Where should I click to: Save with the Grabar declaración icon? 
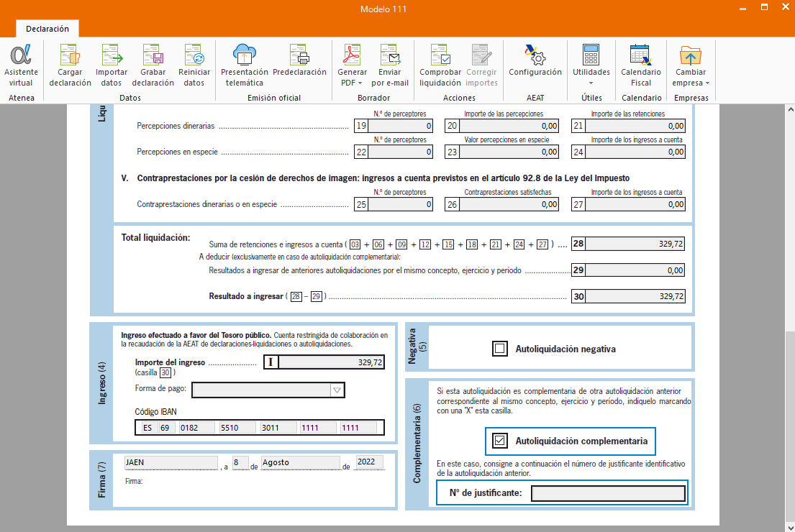pyautogui.click(x=153, y=65)
